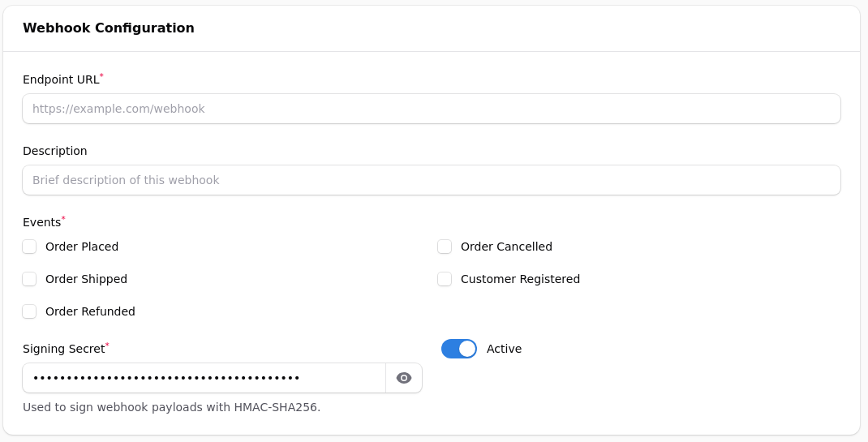Click the Active label text
The image size is (868, 442).
coord(504,349)
